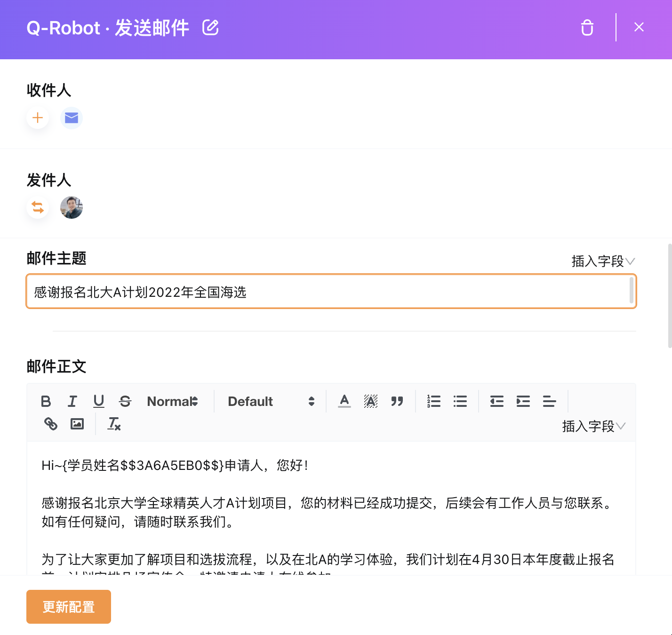Insert an image into email body

[77, 424]
